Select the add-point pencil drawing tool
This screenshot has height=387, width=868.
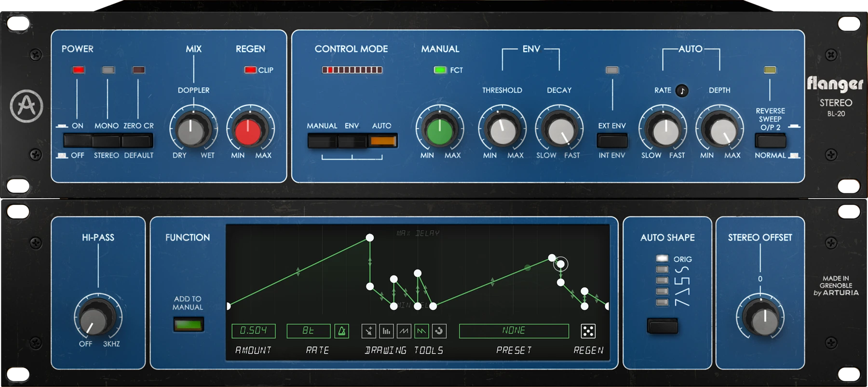369,331
